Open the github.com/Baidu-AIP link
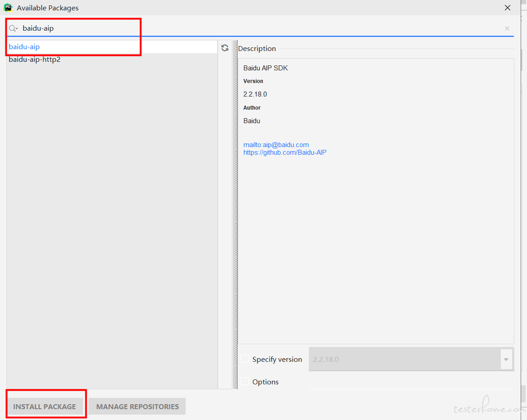This screenshot has height=420, width=527. tap(284, 152)
